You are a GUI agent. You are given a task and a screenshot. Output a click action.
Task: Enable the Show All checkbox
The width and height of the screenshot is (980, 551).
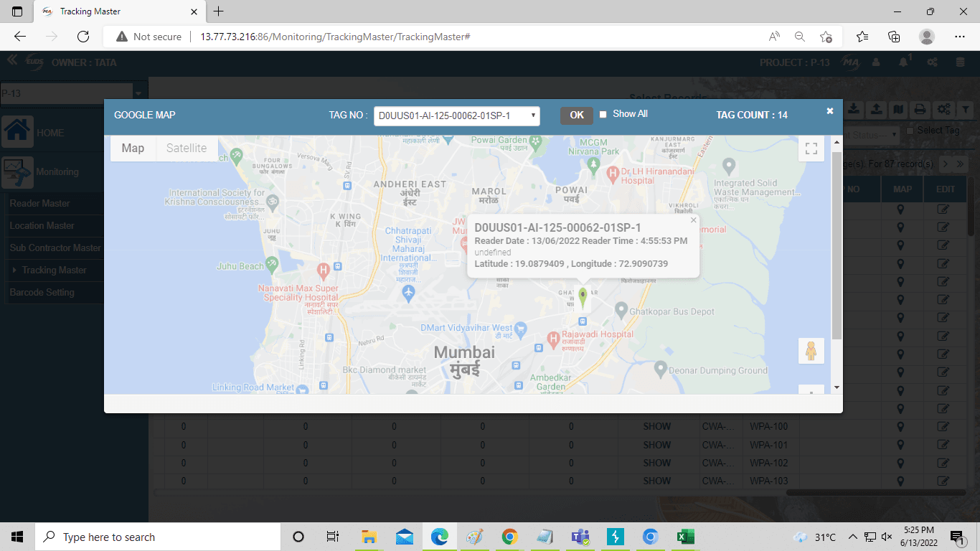603,115
